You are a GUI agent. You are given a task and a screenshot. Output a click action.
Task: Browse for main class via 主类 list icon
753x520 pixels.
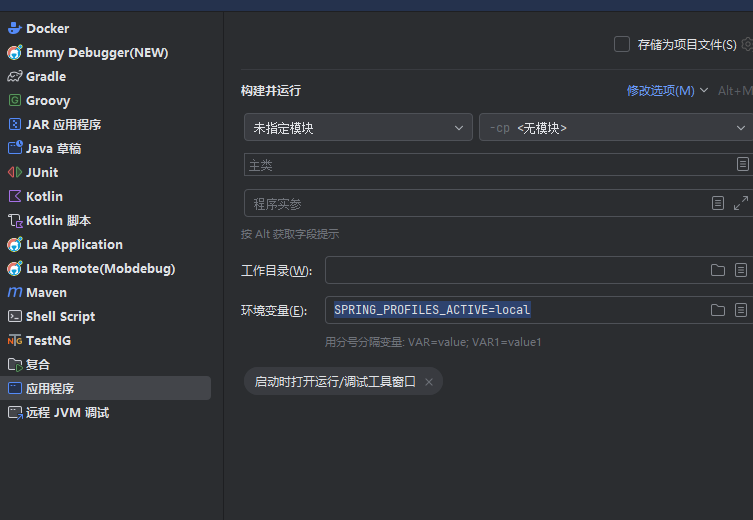coord(742,164)
